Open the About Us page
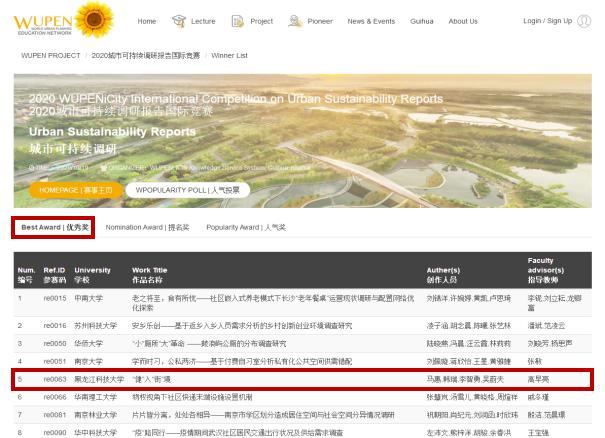The width and height of the screenshot is (605, 438). (x=463, y=21)
